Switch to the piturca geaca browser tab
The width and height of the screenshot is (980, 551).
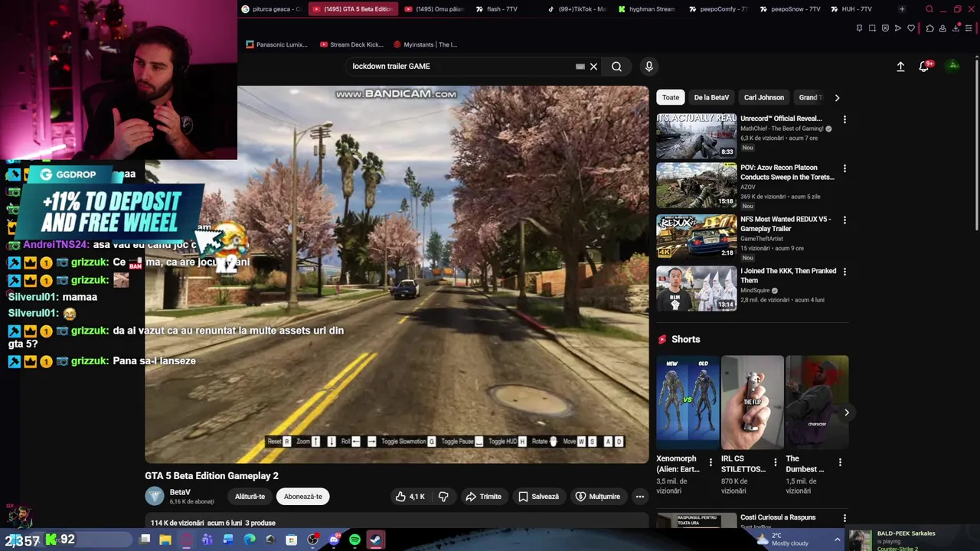point(271,9)
